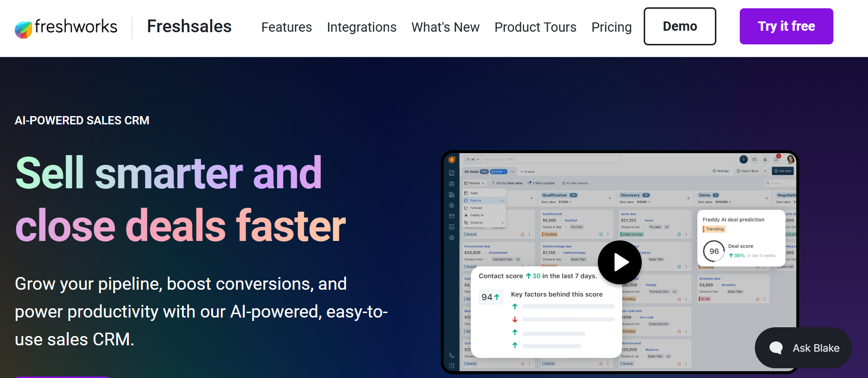Viewport: 868px width, 378px height.
Task: Play the product demo video
Action: click(620, 262)
